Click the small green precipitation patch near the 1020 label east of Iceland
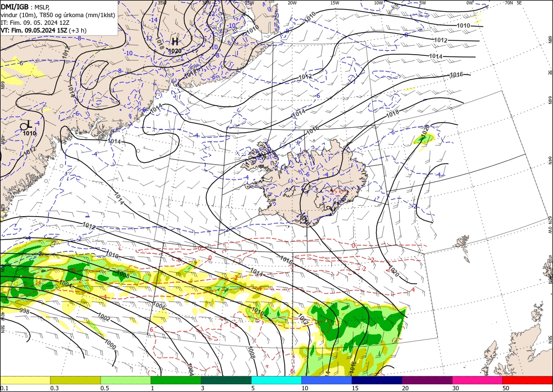Screen dimensions: 553x392 coord(424,139)
